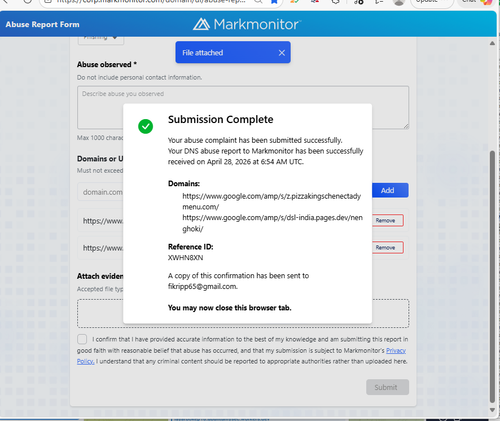Click the Markmonitor logo
The height and width of the screenshot is (421, 500).
click(247, 24)
